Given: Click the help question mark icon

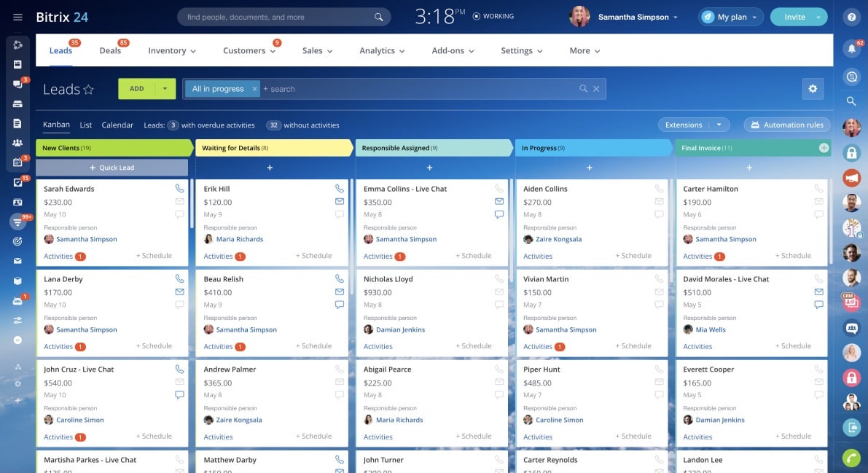Looking at the screenshot, I should pyautogui.click(x=851, y=17).
